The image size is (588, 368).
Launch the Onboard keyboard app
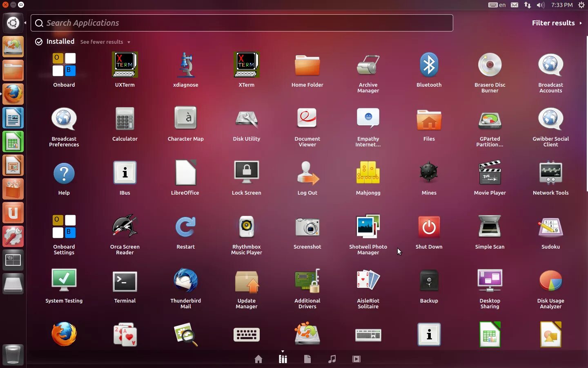(x=64, y=65)
